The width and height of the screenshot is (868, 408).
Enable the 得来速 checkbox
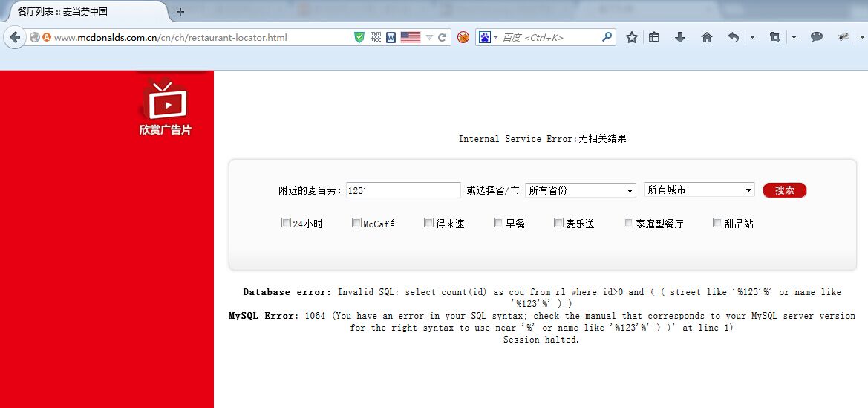[428, 223]
